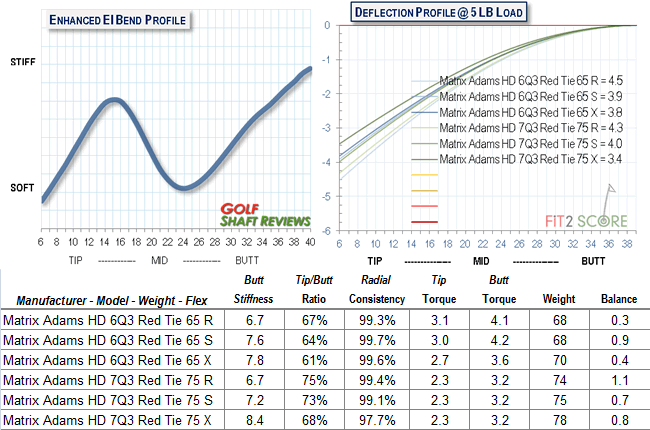Viewport: 650px width, 430px height.
Task: Click radial consistency 99.1% cell
Action: point(377,400)
